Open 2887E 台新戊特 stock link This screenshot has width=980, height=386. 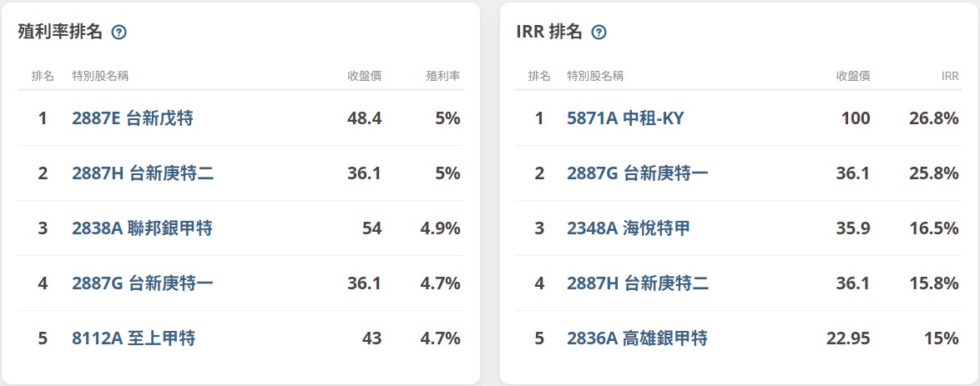tap(133, 118)
